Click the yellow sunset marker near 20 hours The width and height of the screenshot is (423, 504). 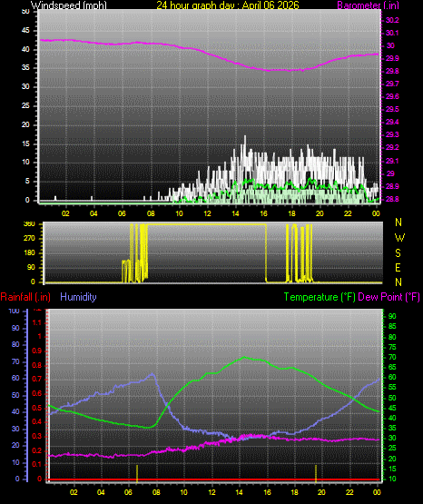point(316,473)
